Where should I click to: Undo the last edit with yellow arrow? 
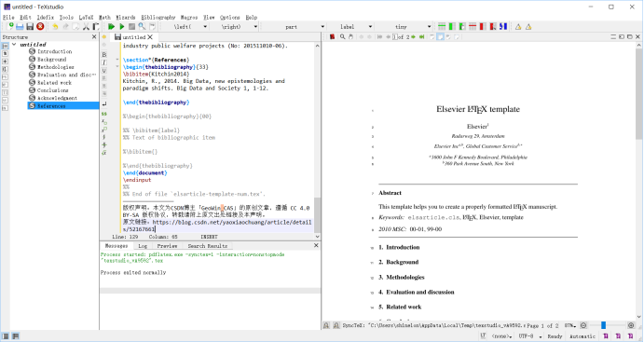click(x=55, y=27)
